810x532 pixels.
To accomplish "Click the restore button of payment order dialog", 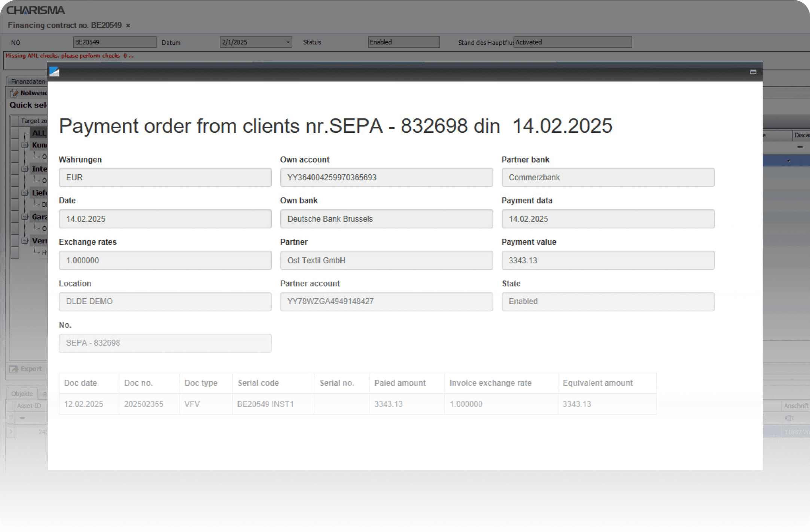I will pyautogui.click(x=753, y=72).
